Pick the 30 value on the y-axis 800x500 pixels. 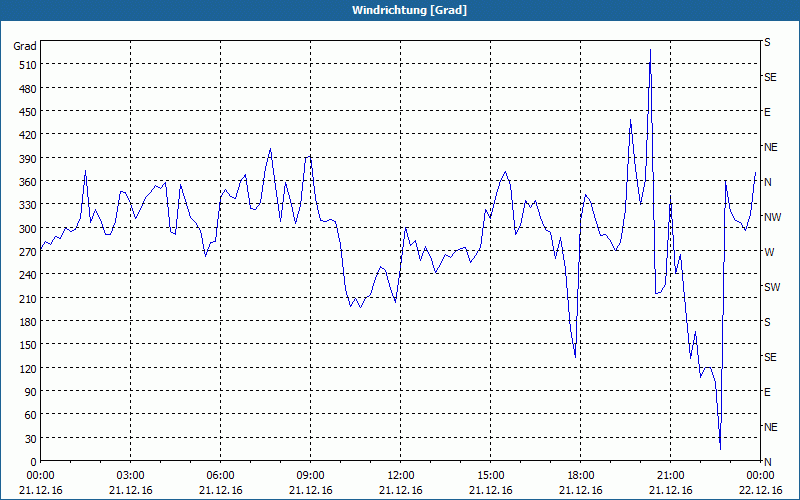point(31,439)
